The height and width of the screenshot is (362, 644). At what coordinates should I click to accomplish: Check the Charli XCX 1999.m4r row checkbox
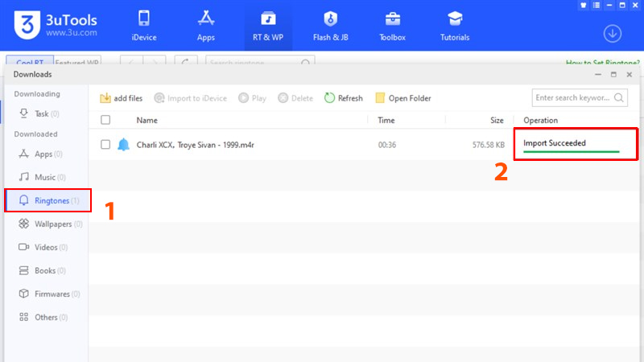105,145
